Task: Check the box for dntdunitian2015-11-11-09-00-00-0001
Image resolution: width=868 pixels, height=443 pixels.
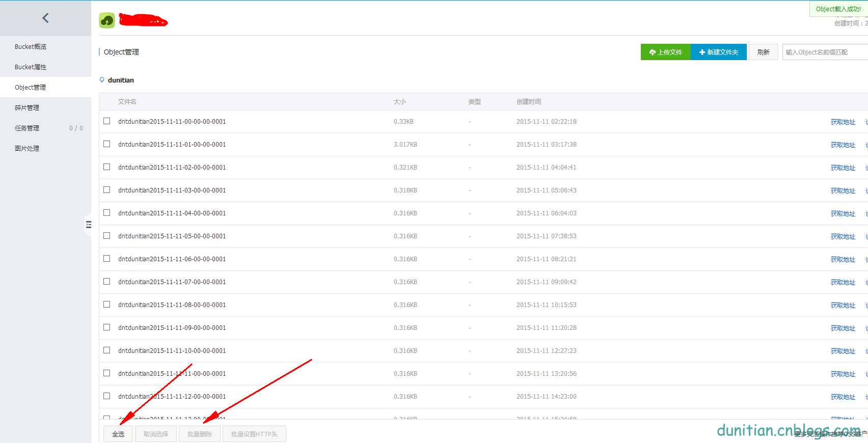Action: click(x=107, y=327)
